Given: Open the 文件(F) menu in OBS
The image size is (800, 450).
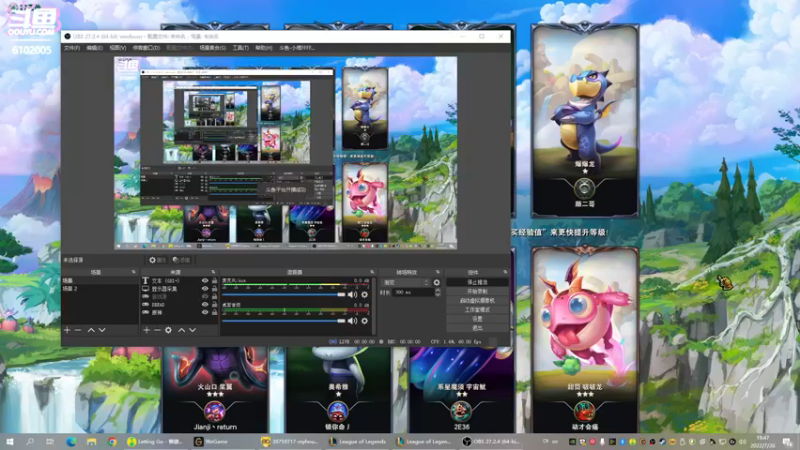Looking at the screenshot, I should click(x=72, y=48).
